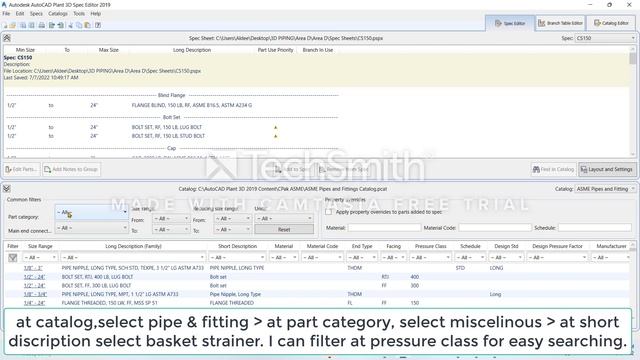Open the Specs menu

pyautogui.click(x=36, y=13)
